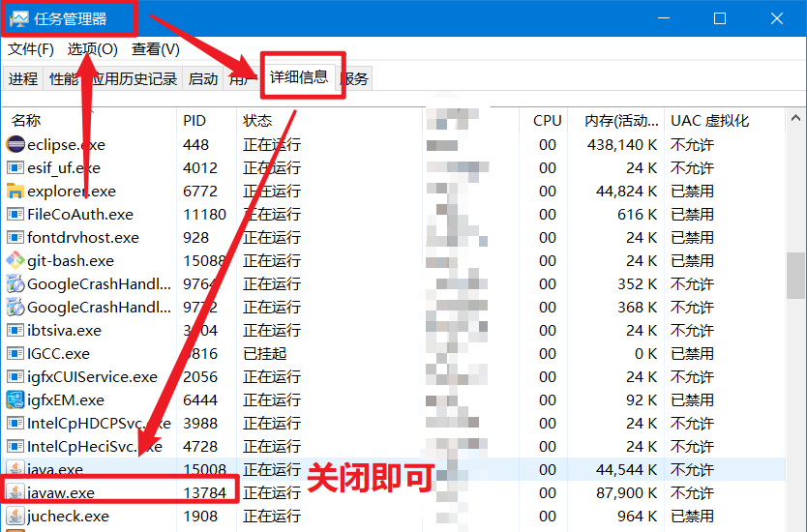Viewport: 807px width, 532px height.
Task: Click the esif_uf.exe process icon
Action: pos(15,167)
